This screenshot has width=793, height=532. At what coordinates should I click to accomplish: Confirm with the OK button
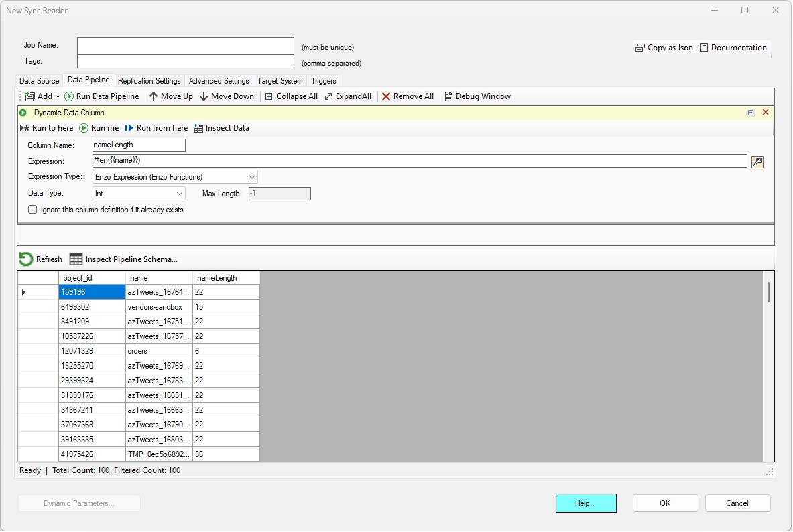665,504
